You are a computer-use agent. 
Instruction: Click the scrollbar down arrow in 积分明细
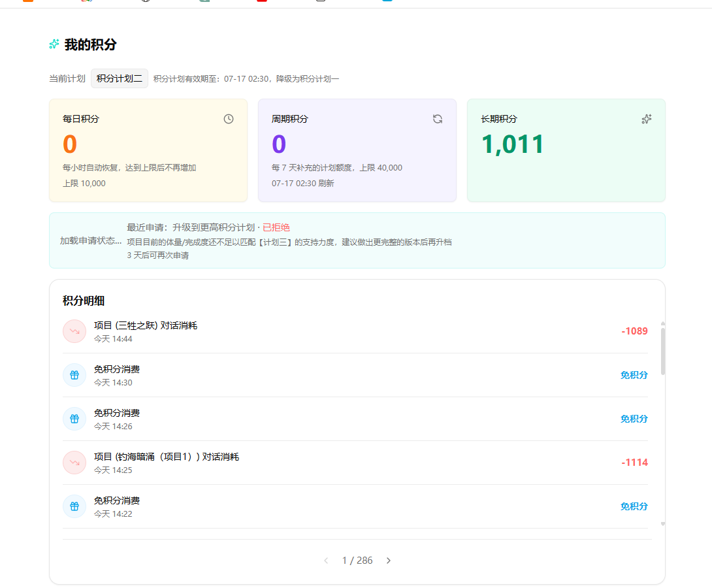[x=663, y=524]
